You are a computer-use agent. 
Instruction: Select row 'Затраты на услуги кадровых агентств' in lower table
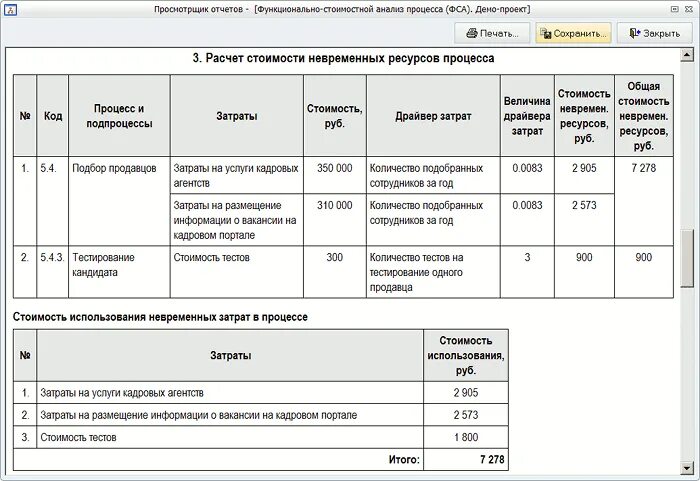pos(261,393)
